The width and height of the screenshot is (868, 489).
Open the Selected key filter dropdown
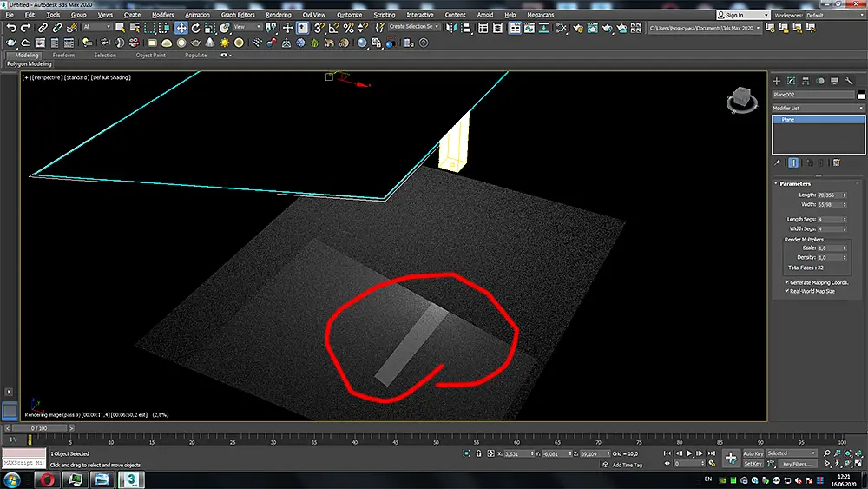click(x=791, y=453)
